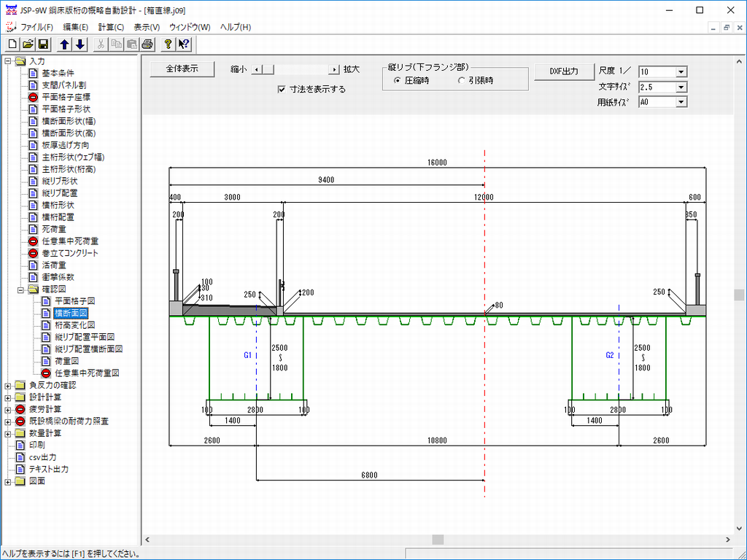Open the 文字サイズ dropdown

point(681,87)
